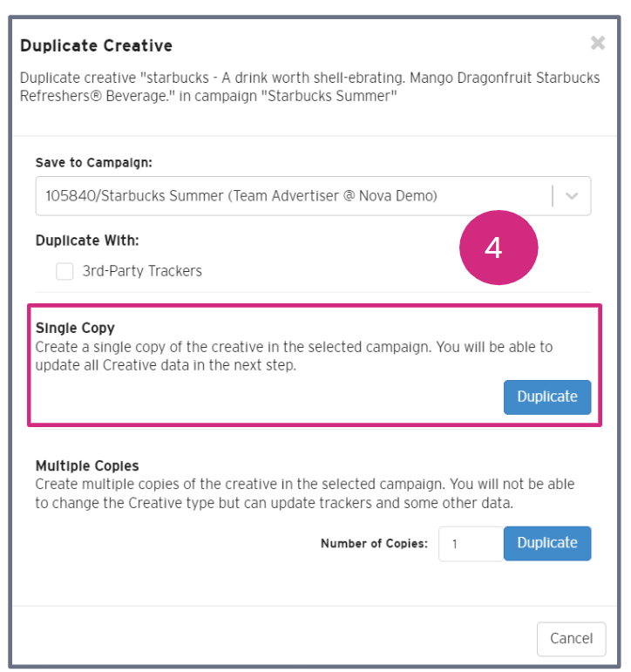Cancel the duplicate creative dialog
631x672 pixels.
(571, 639)
